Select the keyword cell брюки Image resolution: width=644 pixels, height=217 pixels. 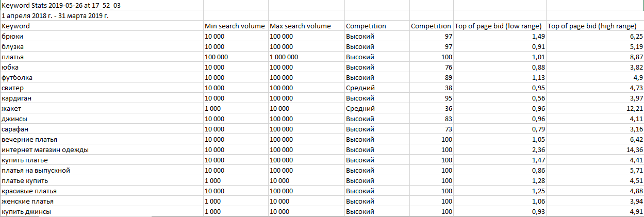pyautogui.click(x=102, y=36)
